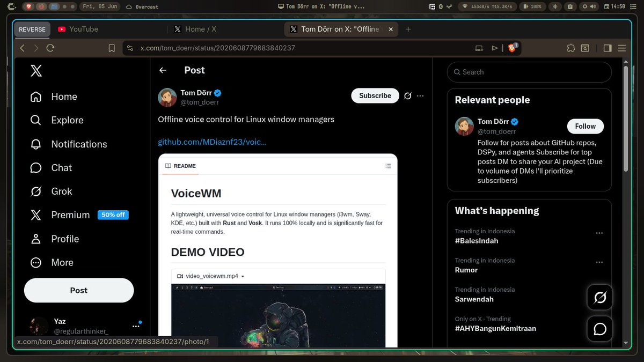The height and width of the screenshot is (362, 644).
Task: Open floating Grok button
Action: 600,297
